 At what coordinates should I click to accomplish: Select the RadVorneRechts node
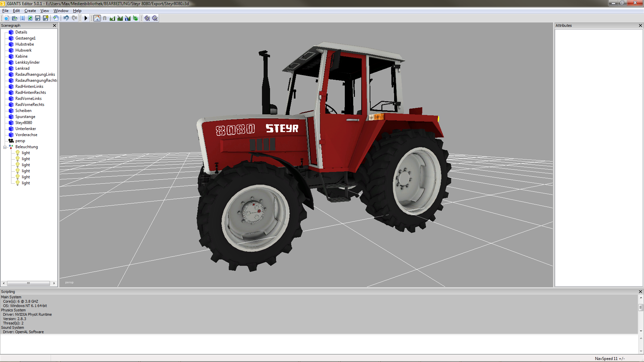[30, 105]
